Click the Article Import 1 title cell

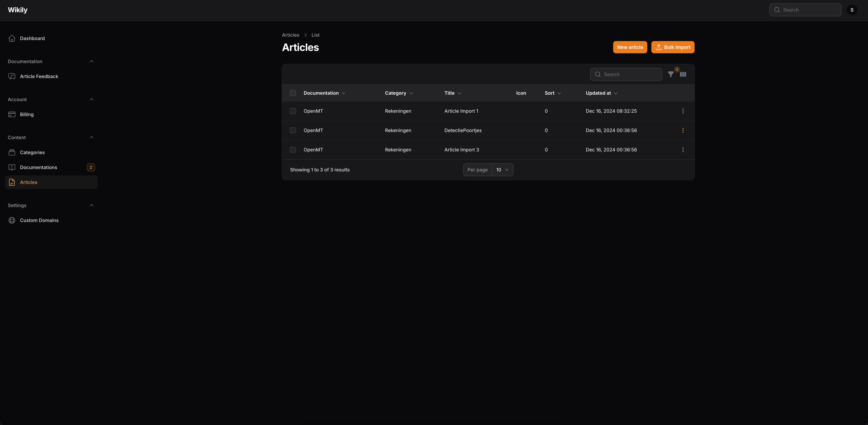(x=461, y=111)
